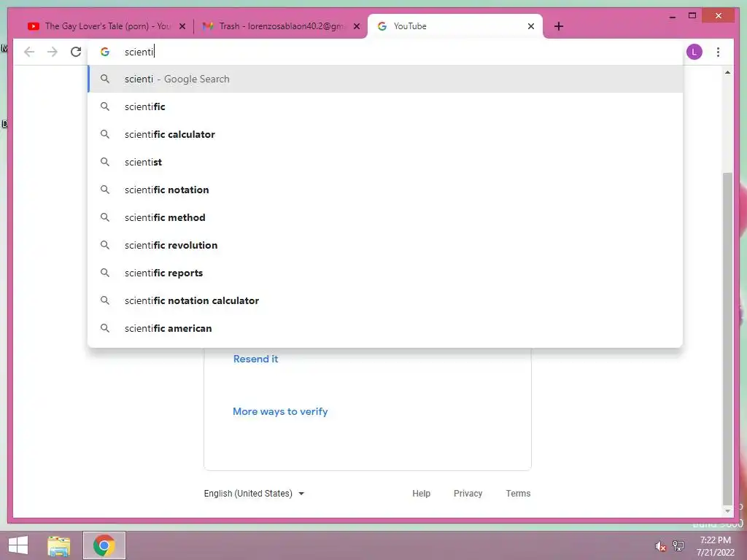Select the scientific method suggestion
The height and width of the screenshot is (560, 747).
tap(385, 217)
